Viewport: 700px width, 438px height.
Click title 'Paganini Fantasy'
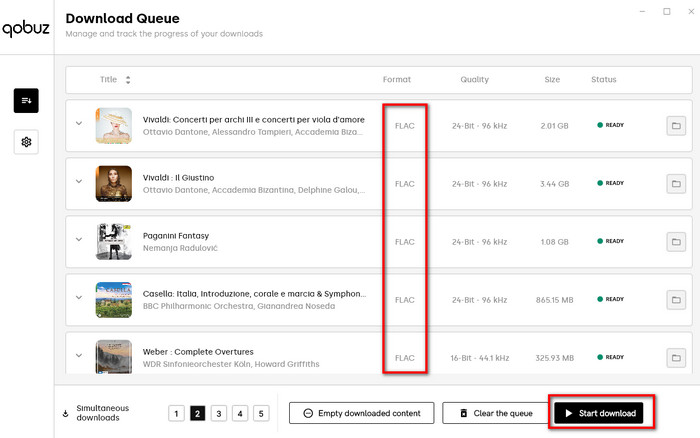pos(176,236)
